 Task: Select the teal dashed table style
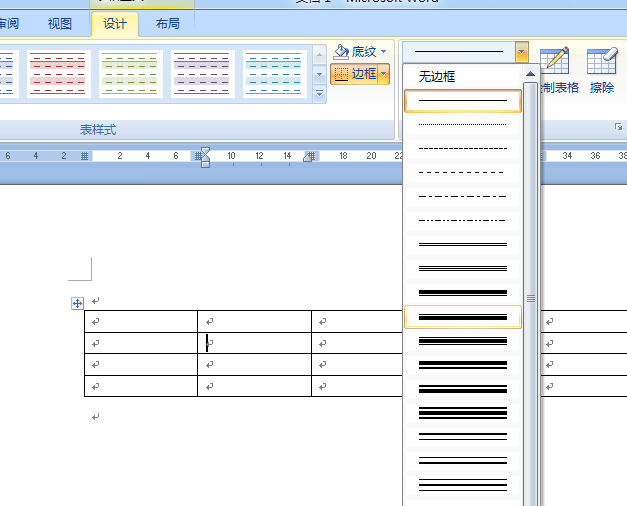coord(274,74)
